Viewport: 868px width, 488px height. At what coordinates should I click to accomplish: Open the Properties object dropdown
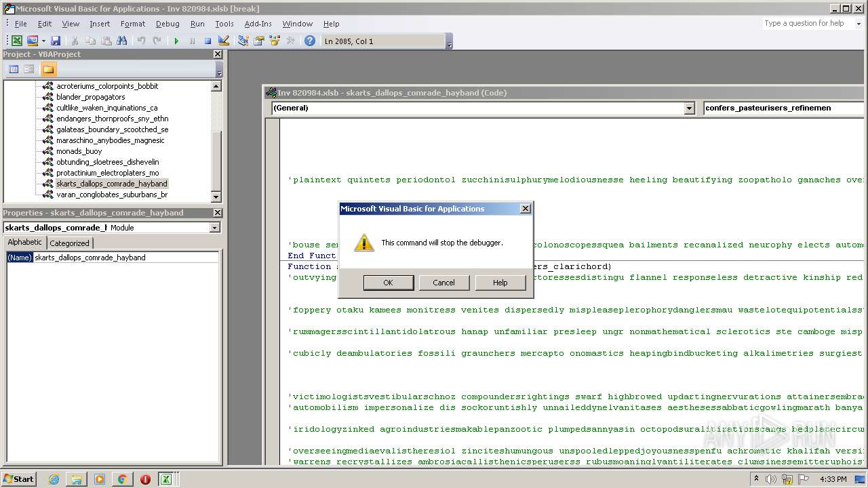pos(215,228)
